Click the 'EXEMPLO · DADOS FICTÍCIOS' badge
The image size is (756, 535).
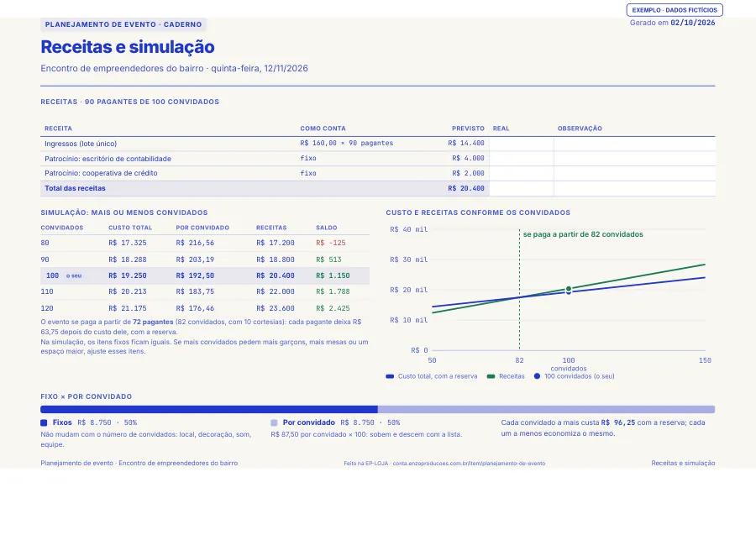[x=675, y=10]
